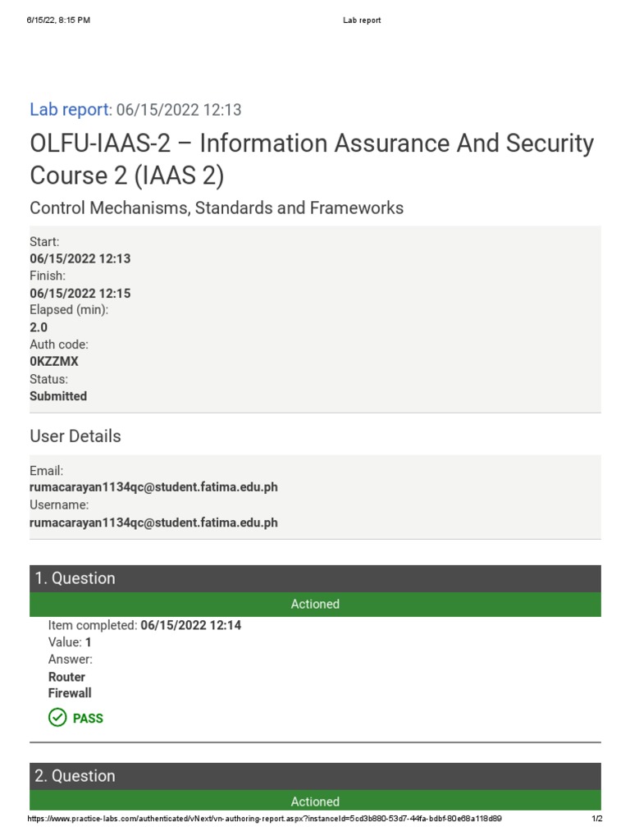Click the Firewall answer text

(70, 693)
